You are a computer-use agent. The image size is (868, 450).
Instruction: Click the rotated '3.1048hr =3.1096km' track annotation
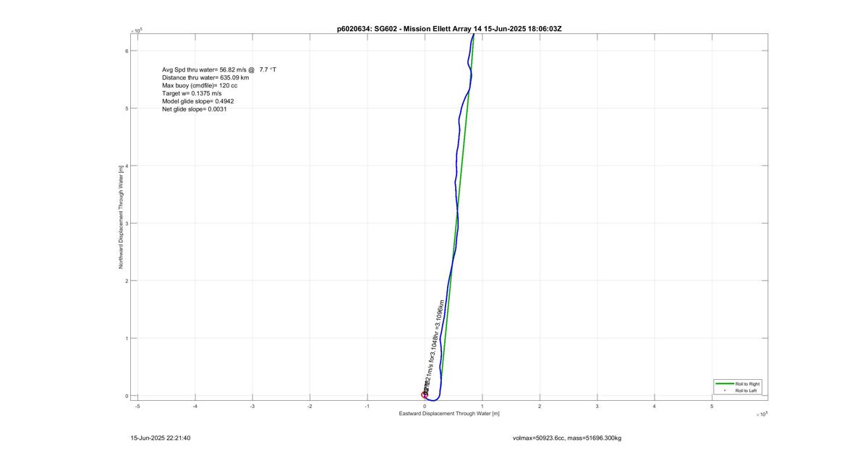coord(438,328)
